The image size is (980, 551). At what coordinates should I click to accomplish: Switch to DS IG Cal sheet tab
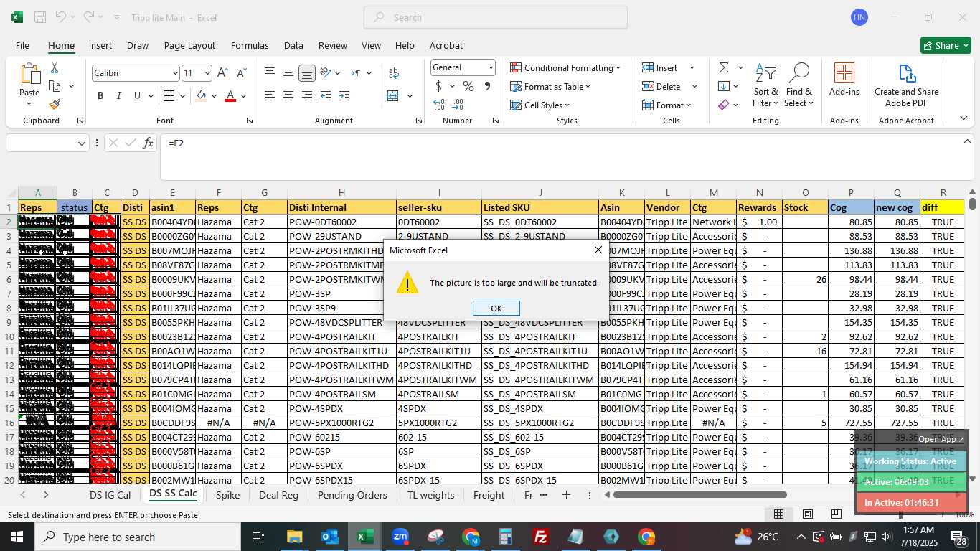pyautogui.click(x=110, y=495)
